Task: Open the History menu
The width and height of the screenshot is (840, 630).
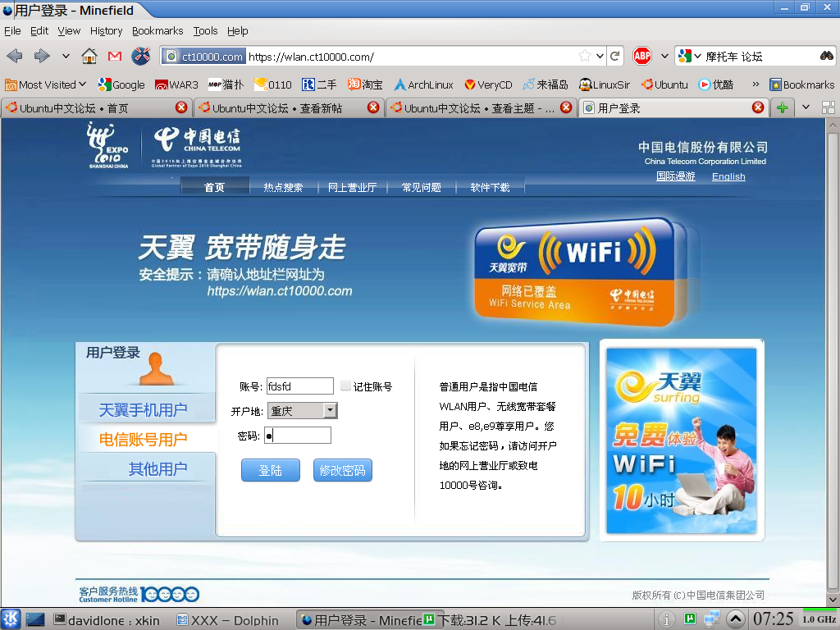Action: pos(106,31)
